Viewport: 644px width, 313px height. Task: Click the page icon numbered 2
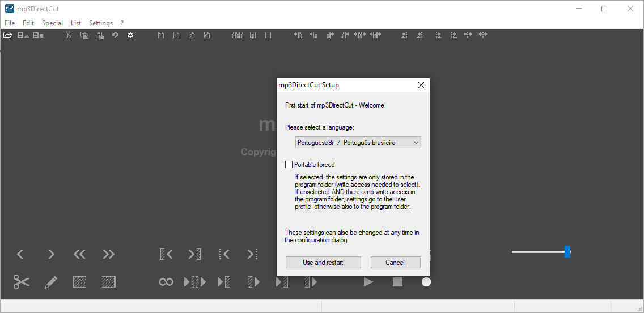192,35
